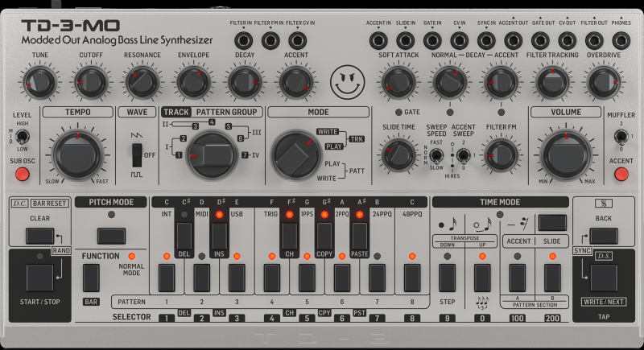
Task: Click the SYNC IN jack
Action: coord(486,39)
